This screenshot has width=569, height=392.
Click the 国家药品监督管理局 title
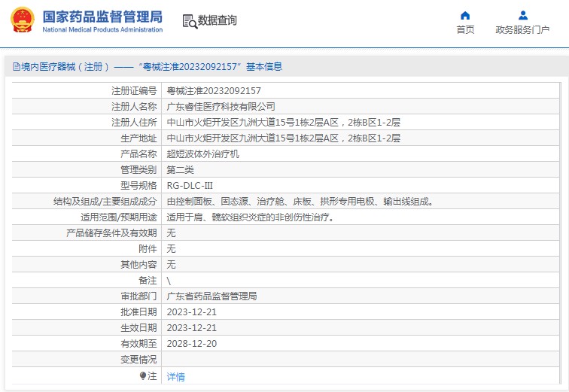tap(102, 17)
